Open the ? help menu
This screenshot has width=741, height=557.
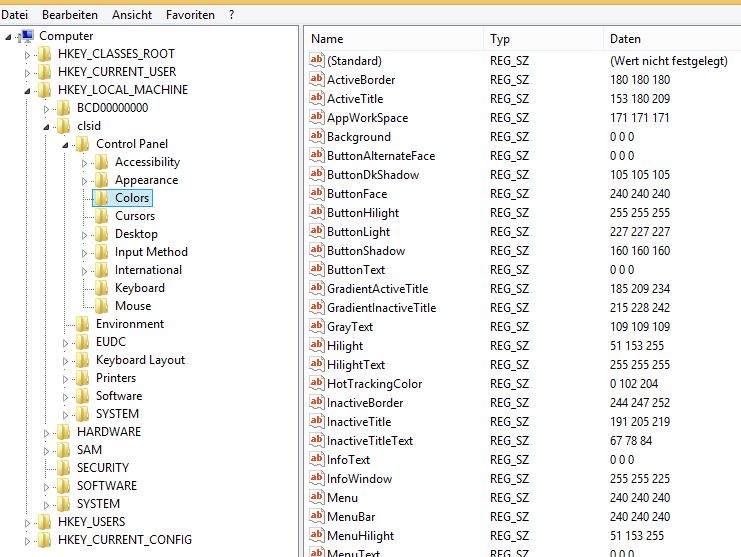pyautogui.click(x=232, y=15)
